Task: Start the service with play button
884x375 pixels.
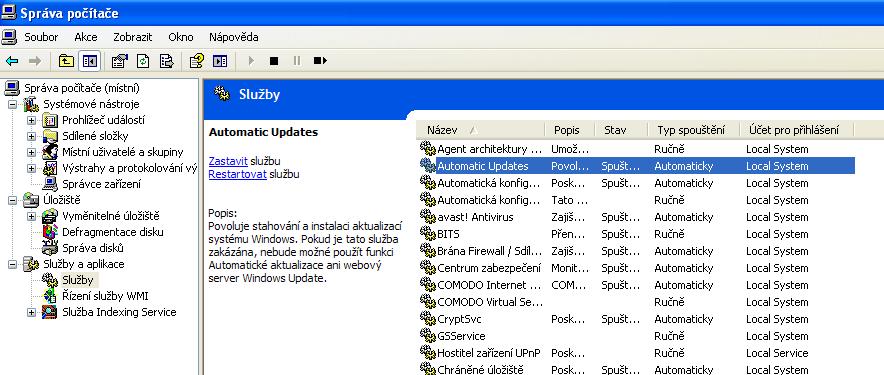Action: [x=251, y=61]
